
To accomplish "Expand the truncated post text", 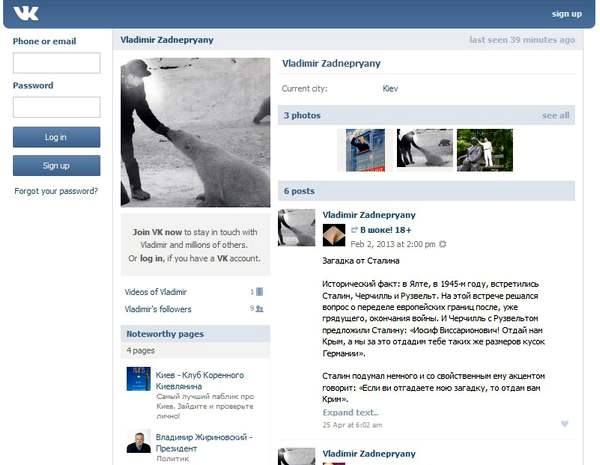I will [350, 412].
